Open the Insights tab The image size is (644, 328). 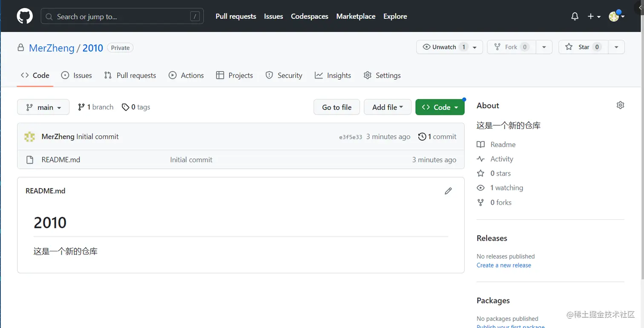[x=333, y=75]
